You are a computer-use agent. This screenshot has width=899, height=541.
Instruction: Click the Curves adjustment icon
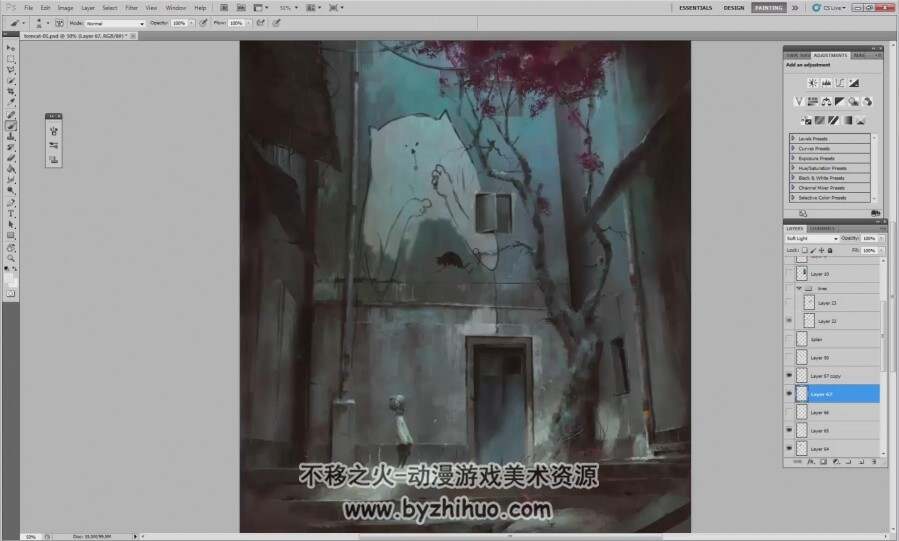(840, 83)
